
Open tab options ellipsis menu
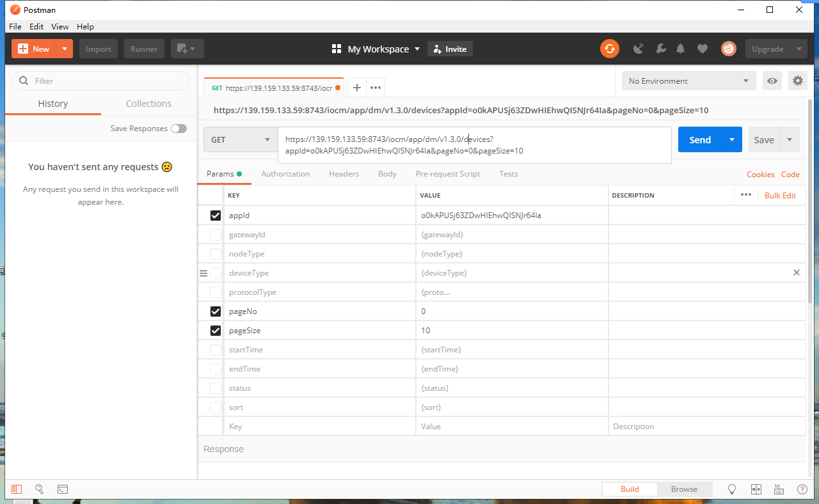tap(376, 88)
